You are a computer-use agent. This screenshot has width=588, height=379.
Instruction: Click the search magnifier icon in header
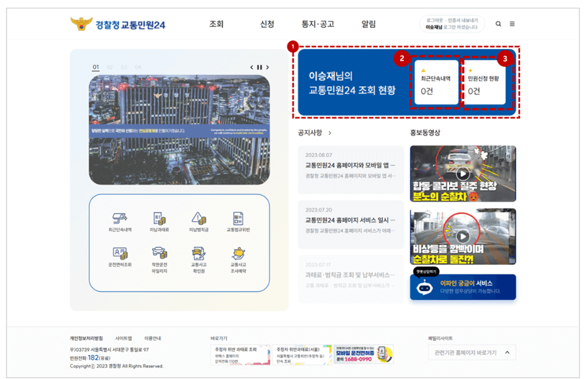(499, 24)
